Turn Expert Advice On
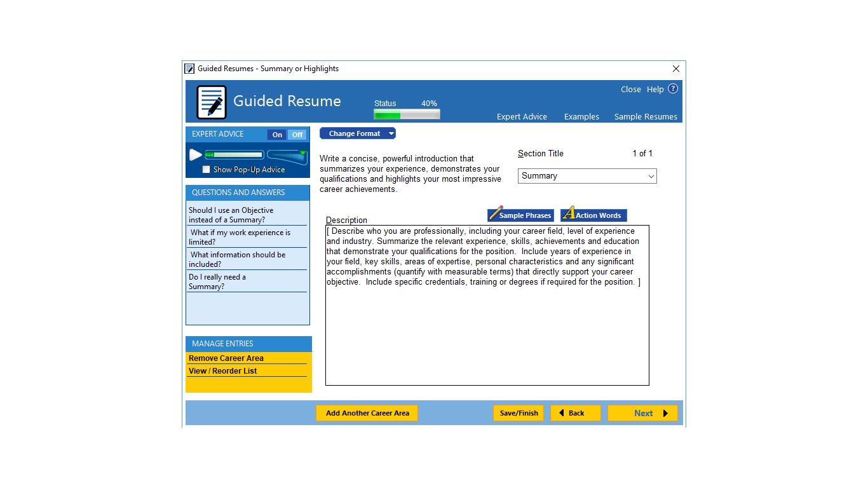This screenshot has width=868, height=488. point(277,135)
